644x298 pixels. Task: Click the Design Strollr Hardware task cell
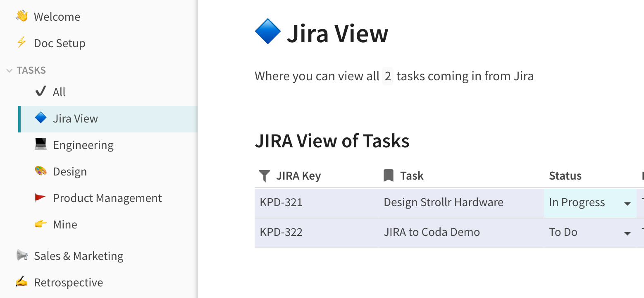tap(443, 202)
